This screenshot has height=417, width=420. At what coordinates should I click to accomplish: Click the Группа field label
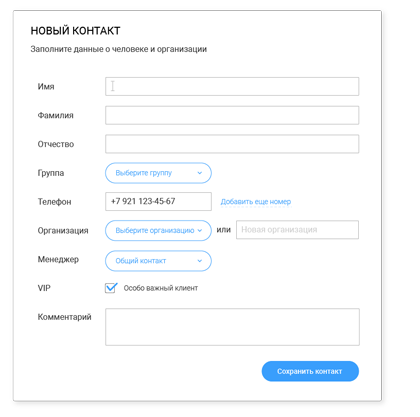pyautogui.click(x=51, y=173)
